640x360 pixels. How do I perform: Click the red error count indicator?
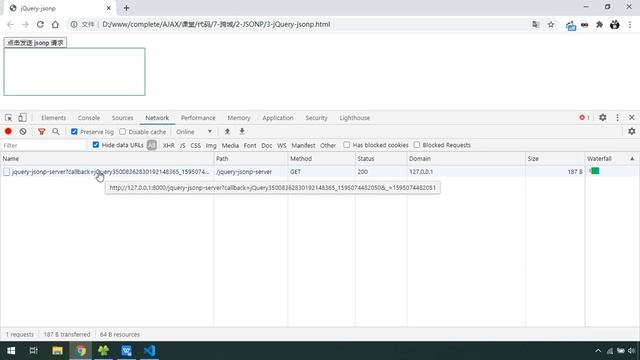(584, 118)
